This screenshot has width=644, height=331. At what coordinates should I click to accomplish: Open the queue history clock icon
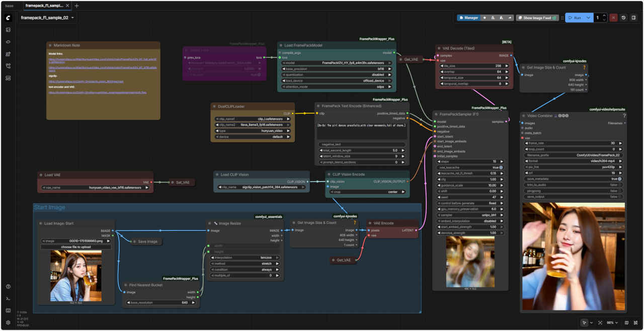[x=624, y=18]
